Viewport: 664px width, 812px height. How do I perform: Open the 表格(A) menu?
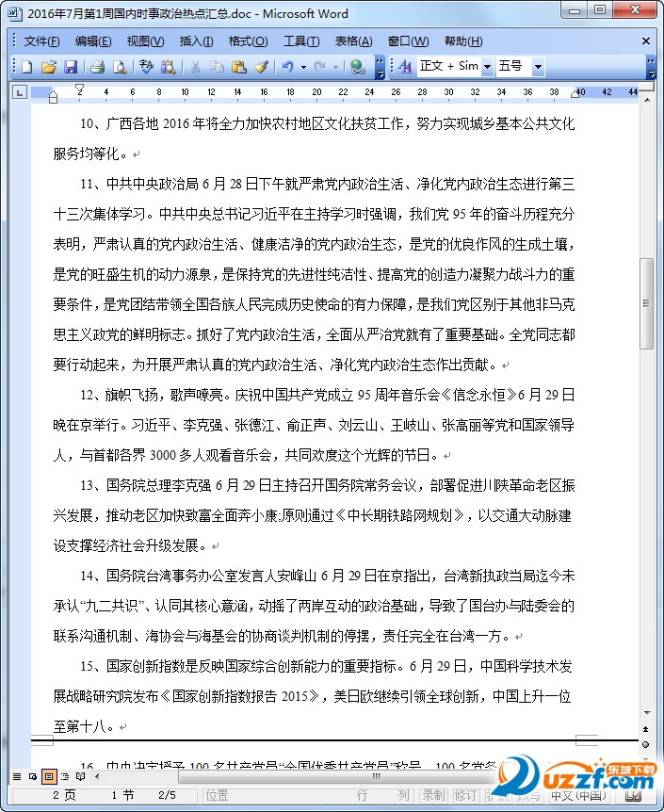(354, 41)
